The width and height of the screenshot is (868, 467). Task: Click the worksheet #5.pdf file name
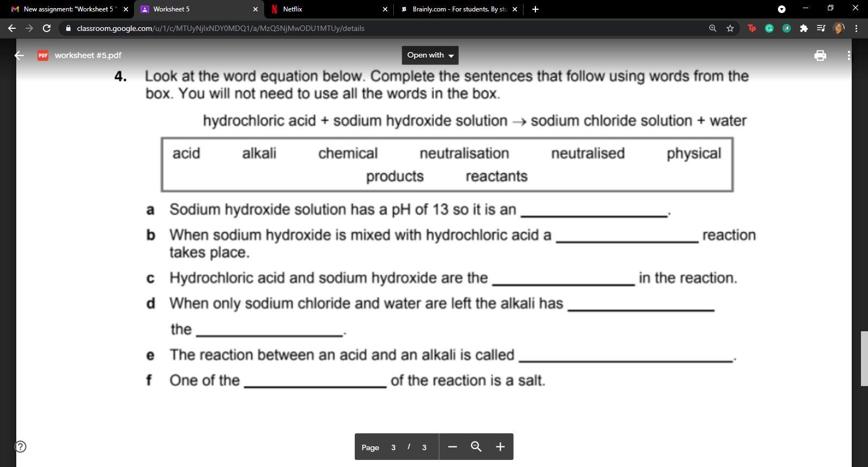(88, 55)
